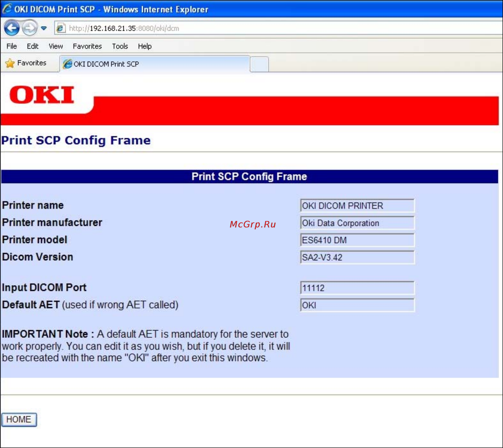
Task: Open the Edit menu
Action: tap(33, 46)
